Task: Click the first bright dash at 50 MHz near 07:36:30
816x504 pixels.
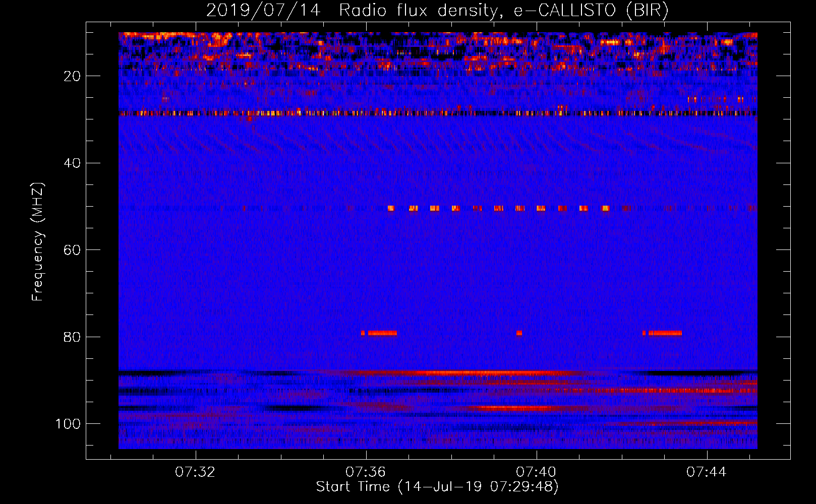Action: pos(391,208)
